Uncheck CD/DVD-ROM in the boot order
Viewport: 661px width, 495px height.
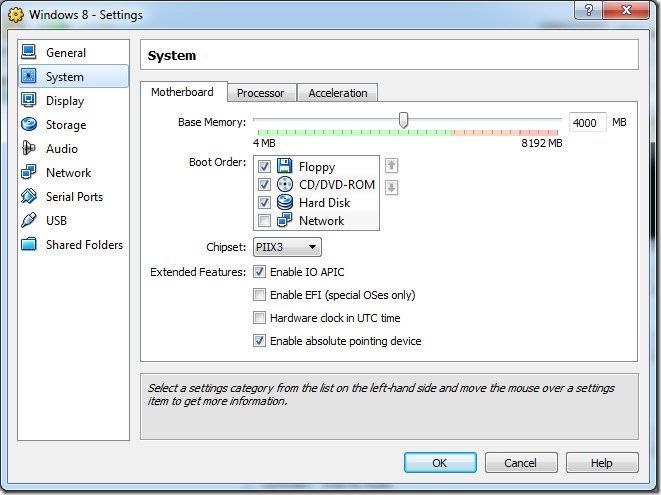pyautogui.click(x=264, y=184)
